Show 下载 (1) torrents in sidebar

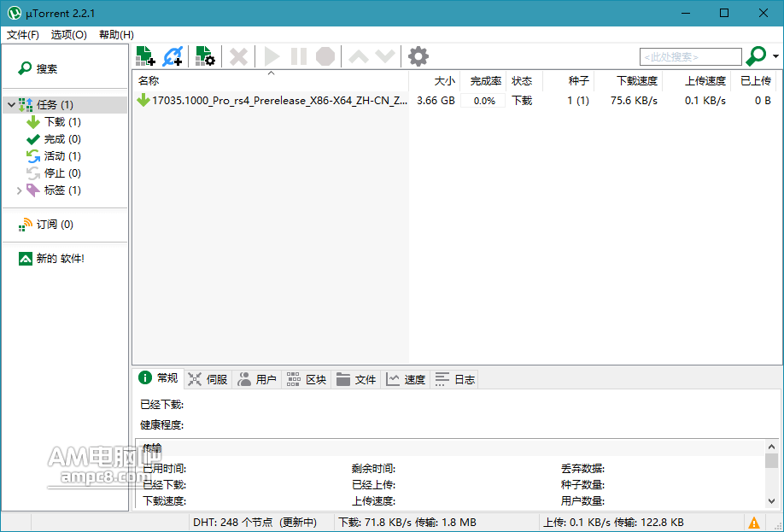pyautogui.click(x=54, y=122)
